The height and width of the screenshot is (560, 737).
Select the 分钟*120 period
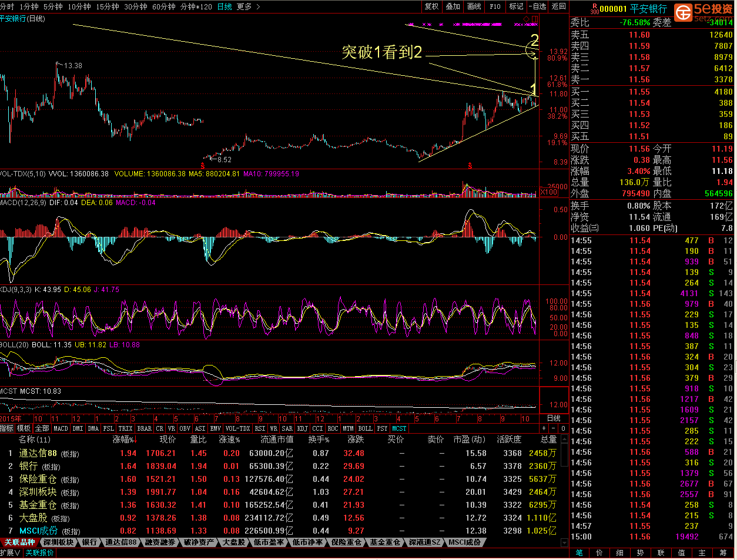(x=196, y=6)
